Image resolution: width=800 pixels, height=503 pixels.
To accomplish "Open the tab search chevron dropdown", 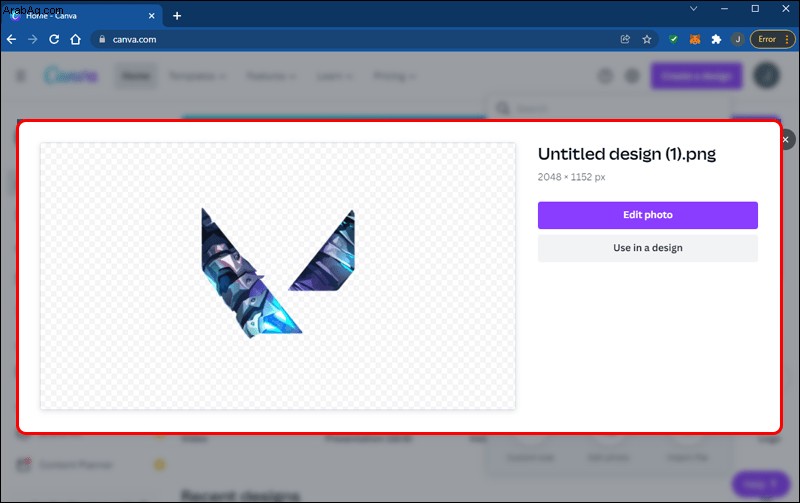I will coord(693,9).
